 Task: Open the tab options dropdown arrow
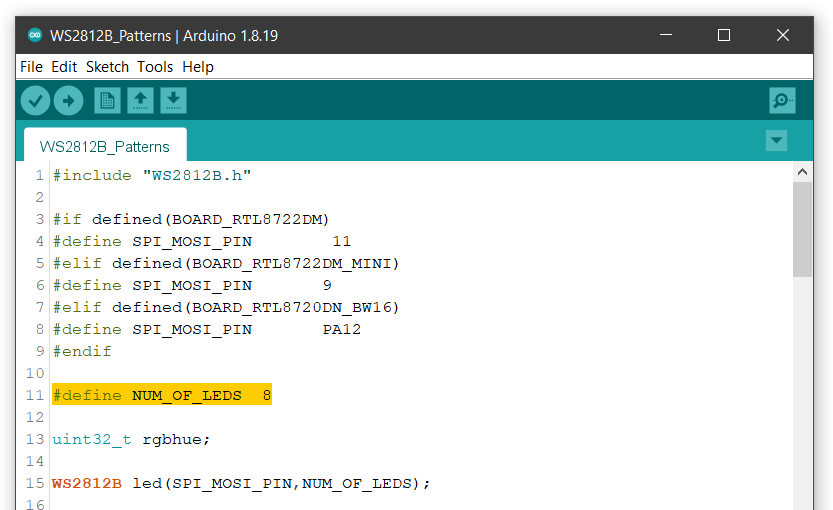(x=776, y=141)
